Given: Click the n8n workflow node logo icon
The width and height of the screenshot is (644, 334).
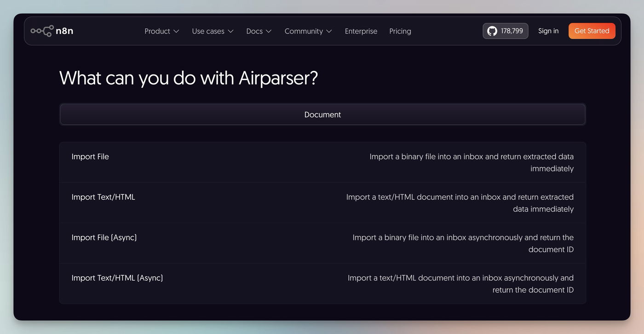Looking at the screenshot, I should coord(42,31).
